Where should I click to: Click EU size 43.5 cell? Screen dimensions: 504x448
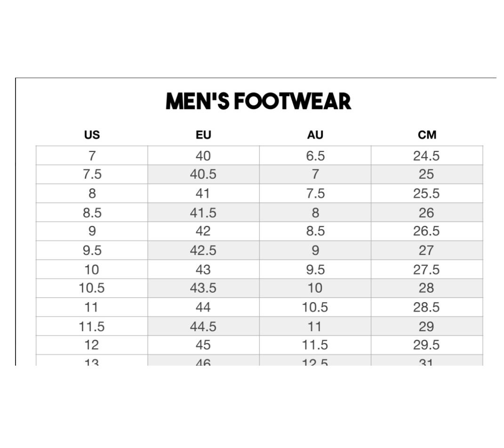pyautogui.click(x=203, y=288)
